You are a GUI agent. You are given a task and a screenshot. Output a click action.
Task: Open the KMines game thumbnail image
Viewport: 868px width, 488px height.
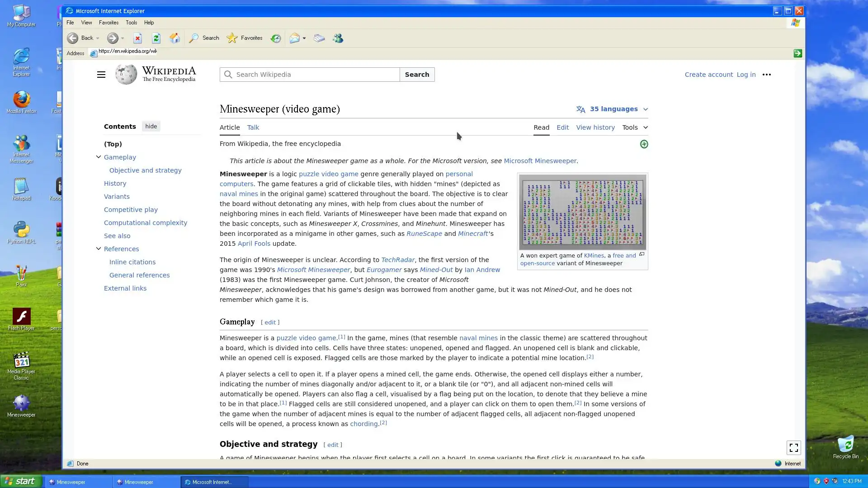tap(582, 212)
